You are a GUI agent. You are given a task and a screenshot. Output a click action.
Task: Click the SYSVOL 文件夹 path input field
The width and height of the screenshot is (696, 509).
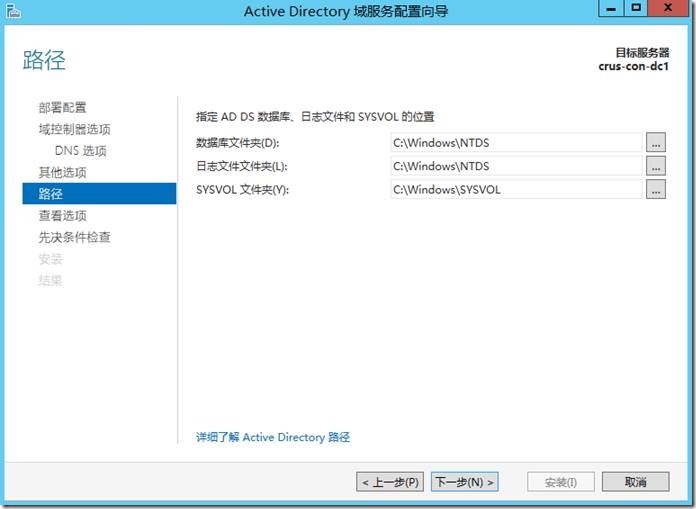[517, 189]
